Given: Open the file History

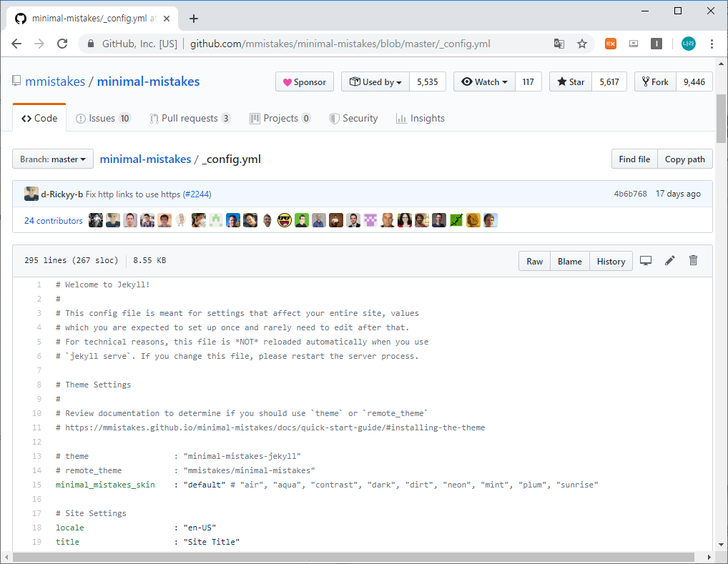Looking at the screenshot, I should (x=611, y=262).
